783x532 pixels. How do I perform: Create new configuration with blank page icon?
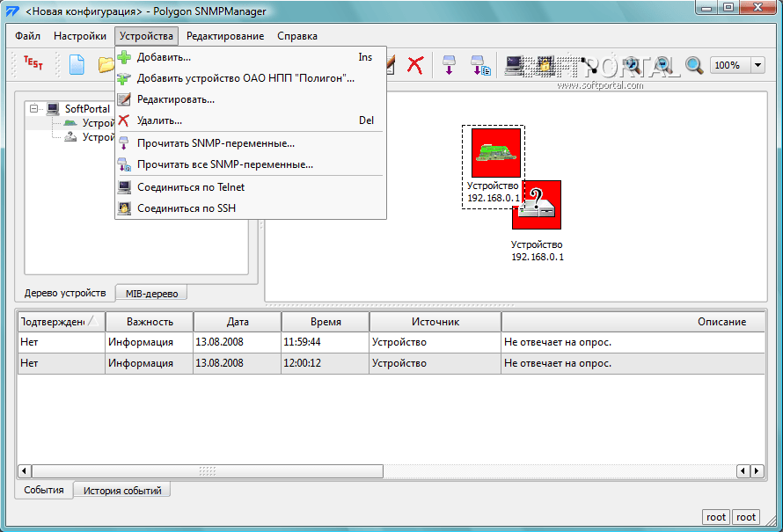tap(77, 65)
